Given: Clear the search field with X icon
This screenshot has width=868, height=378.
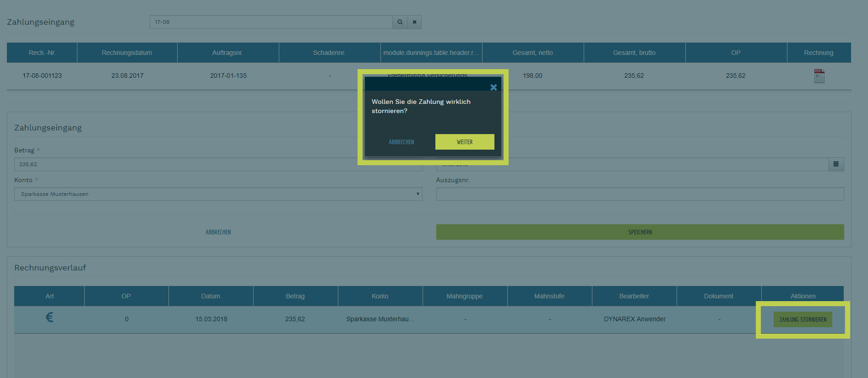Looking at the screenshot, I should click(x=414, y=22).
